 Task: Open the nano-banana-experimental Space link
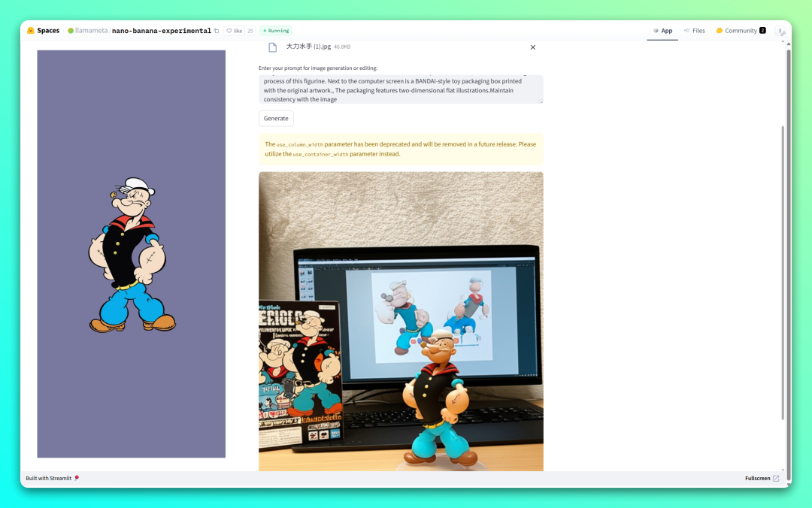point(161,31)
